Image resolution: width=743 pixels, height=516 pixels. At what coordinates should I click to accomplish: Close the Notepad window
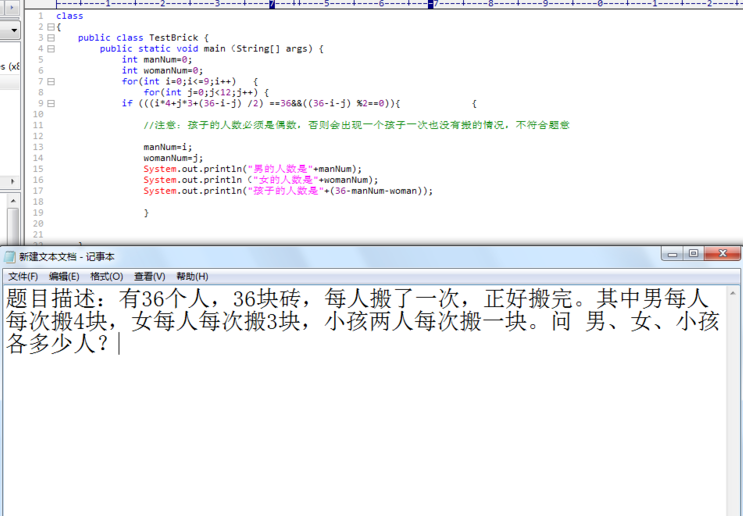[x=722, y=254]
